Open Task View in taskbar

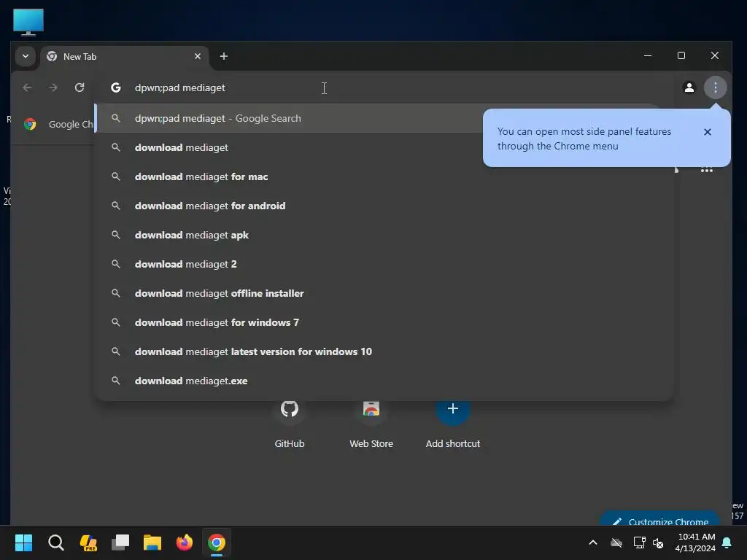click(120, 542)
